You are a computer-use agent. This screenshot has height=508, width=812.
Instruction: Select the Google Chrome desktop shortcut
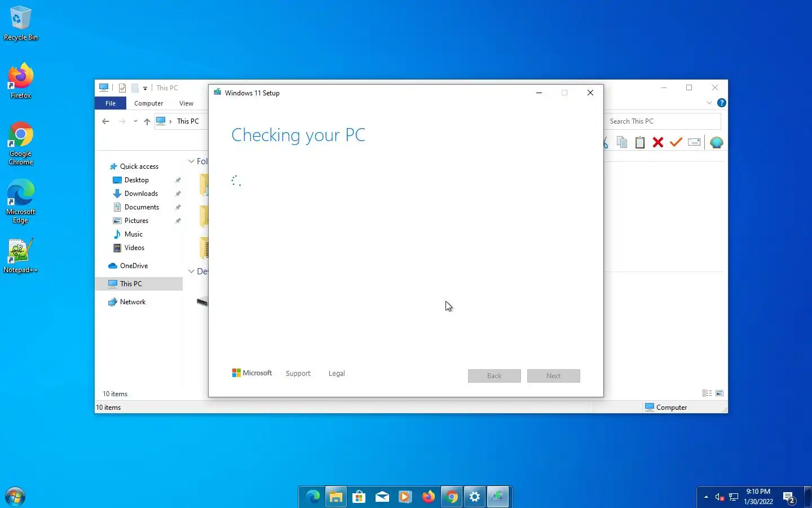tap(21, 143)
